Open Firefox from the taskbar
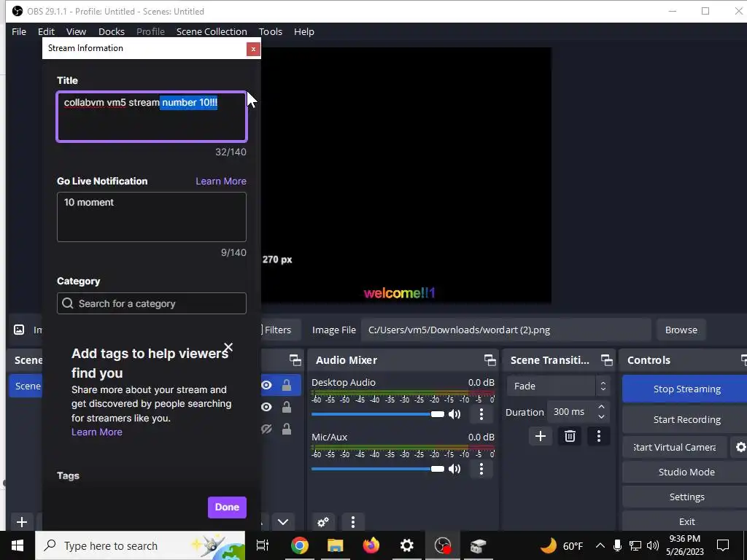 coord(371,545)
